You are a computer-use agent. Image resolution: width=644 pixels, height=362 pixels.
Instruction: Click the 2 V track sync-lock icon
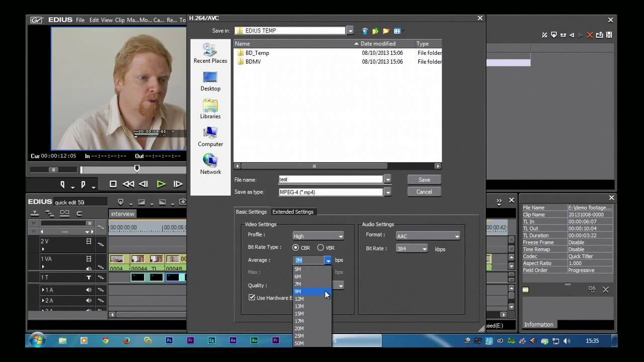(x=101, y=244)
